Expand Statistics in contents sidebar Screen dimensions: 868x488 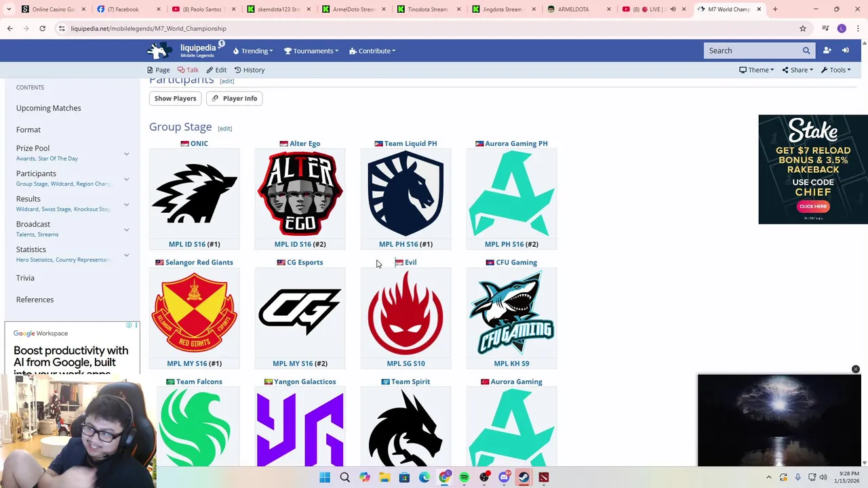tap(126, 255)
